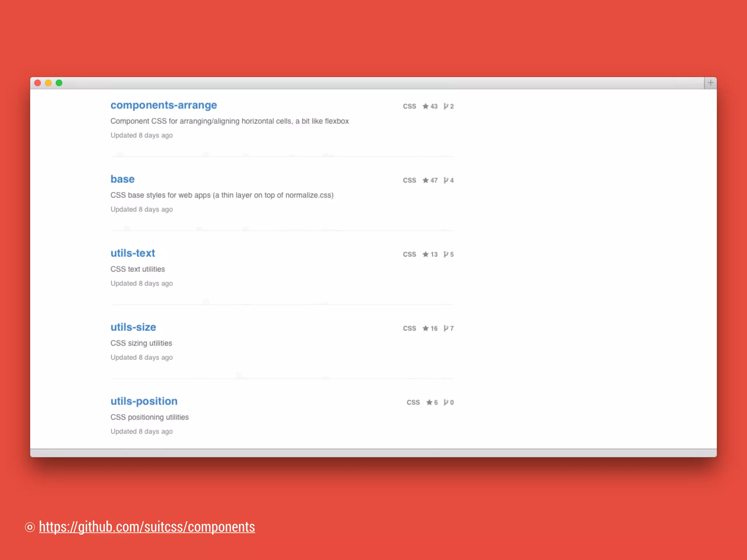
Task: Click 'Updated 8 days ago' under components-arrange
Action: pyautogui.click(x=142, y=135)
